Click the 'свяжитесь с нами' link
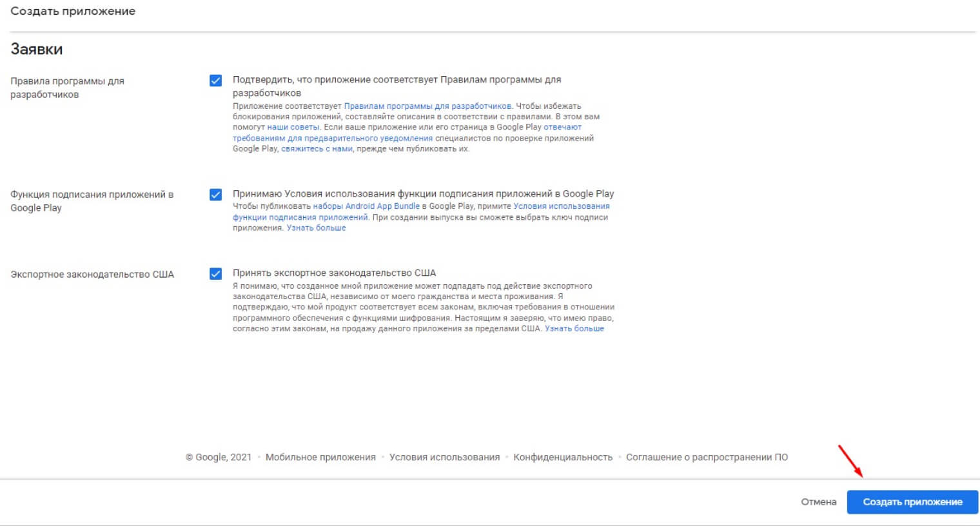 tap(317, 149)
